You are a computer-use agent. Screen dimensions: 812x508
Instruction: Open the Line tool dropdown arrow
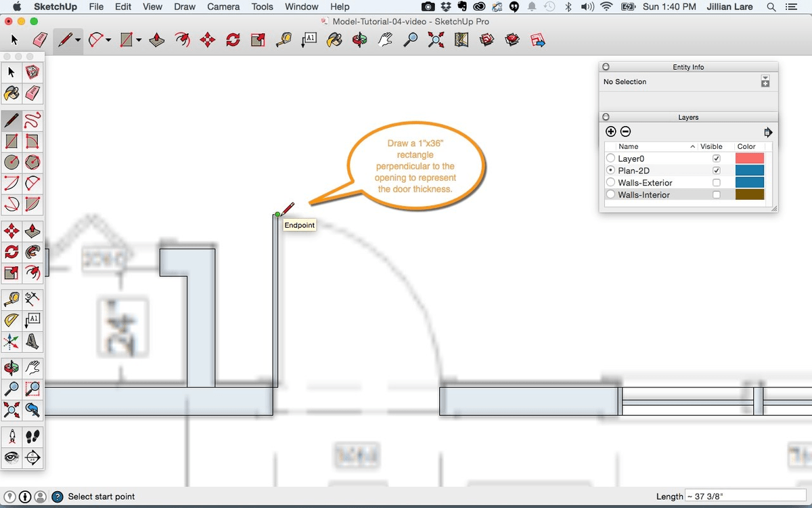click(x=78, y=41)
